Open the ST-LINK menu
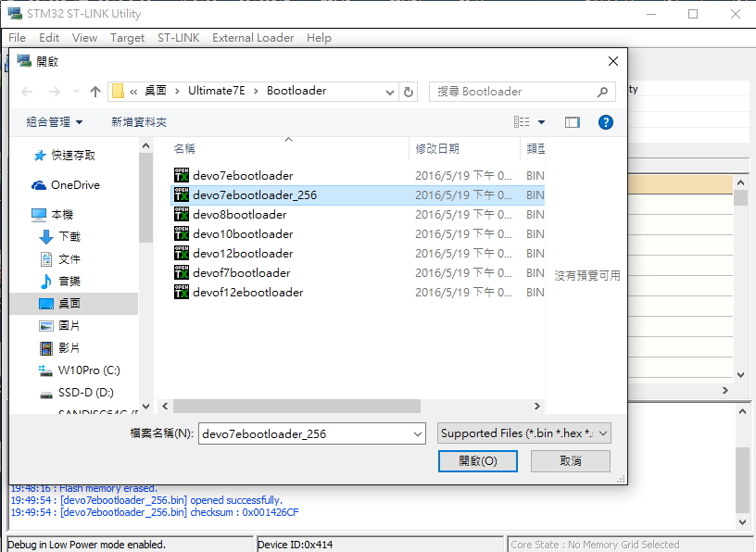This screenshot has height=552, width=756. [x=179, y=38]
